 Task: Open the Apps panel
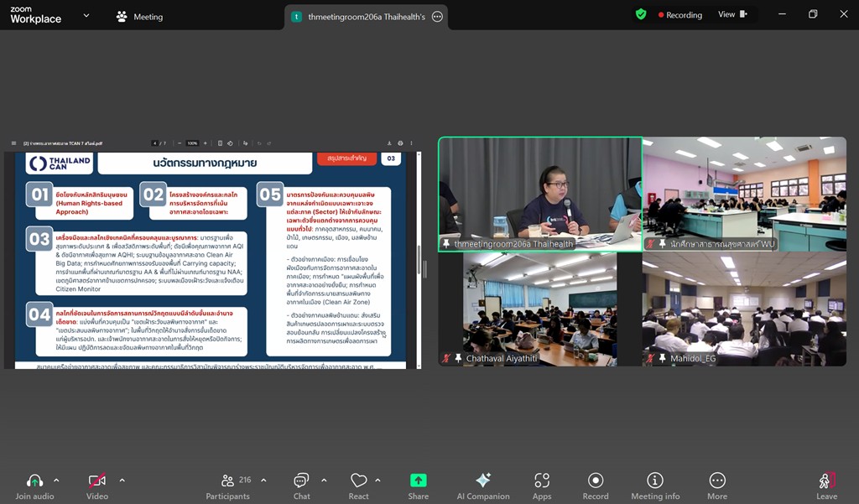click(x=542, y=486)
